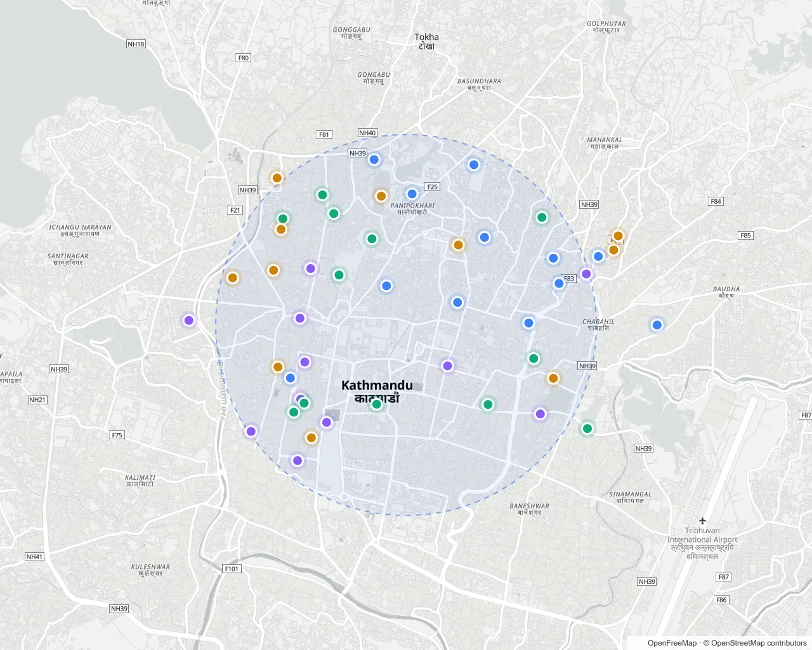This screenshot has height=650, width=812.
Task: Click the purple marker on the circle's southwest edge
Action: click(x=251, y=432)
